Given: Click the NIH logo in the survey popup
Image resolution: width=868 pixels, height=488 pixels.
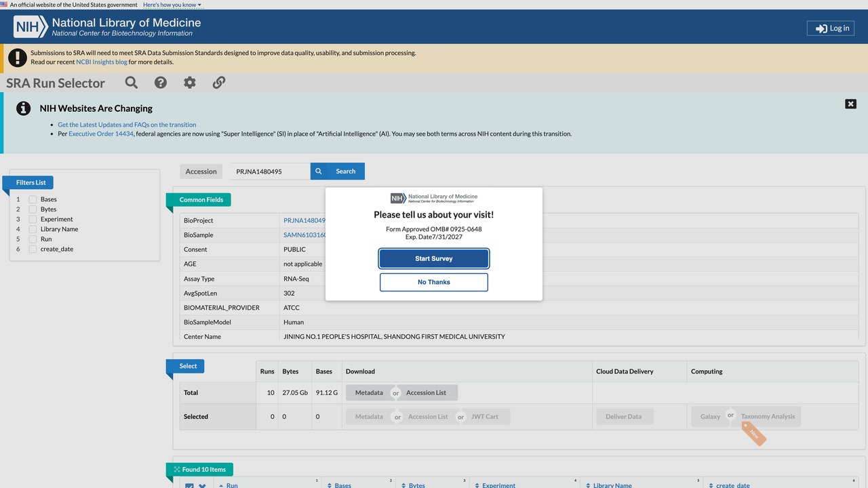Looking at the screenshot, I should pos(434,198).
